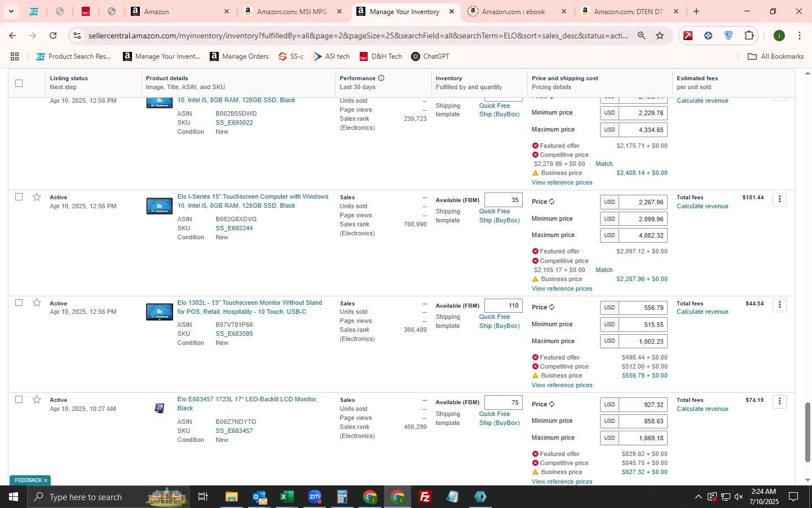Viewport: 812px width, 508px height.
Task: Click Calculate revenue for the $44.54 fees row
Action: pyautogui.click(x=702, y=312)
